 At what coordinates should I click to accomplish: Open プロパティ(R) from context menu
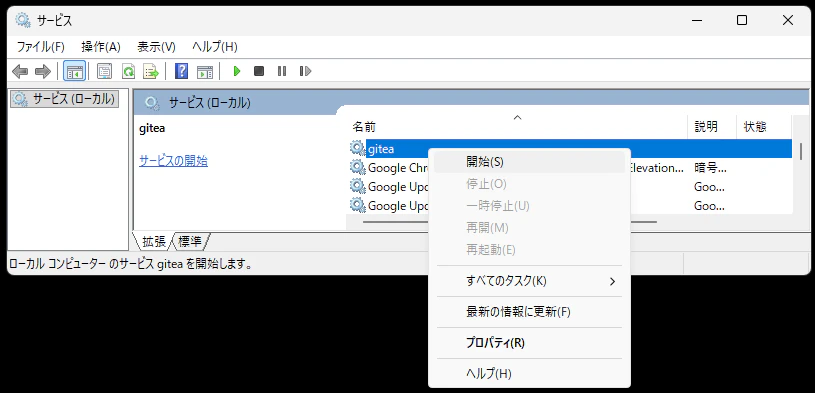point(529,343)
